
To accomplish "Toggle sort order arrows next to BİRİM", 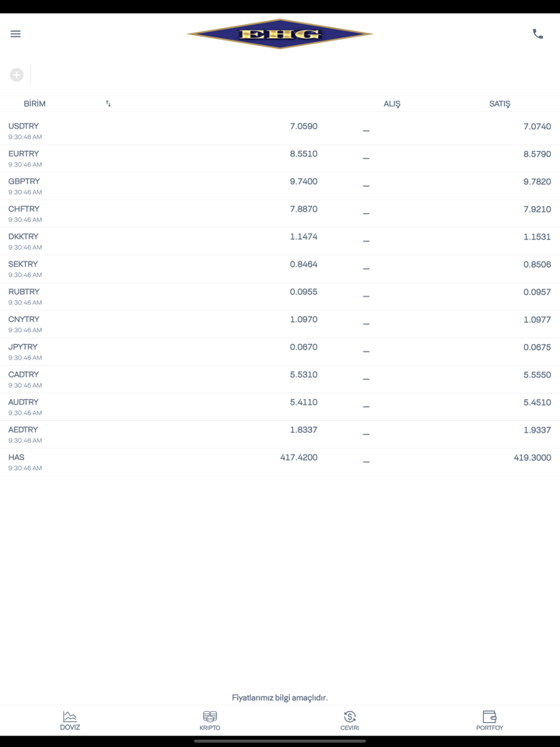I will coord(108,103).
